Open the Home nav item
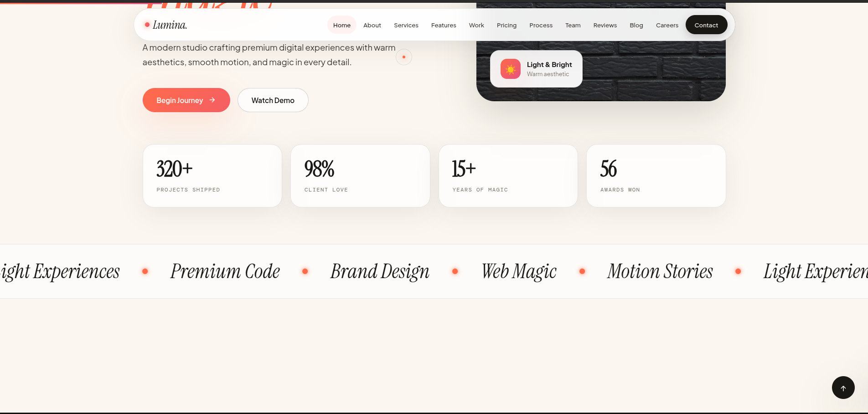 click(342, 25)
